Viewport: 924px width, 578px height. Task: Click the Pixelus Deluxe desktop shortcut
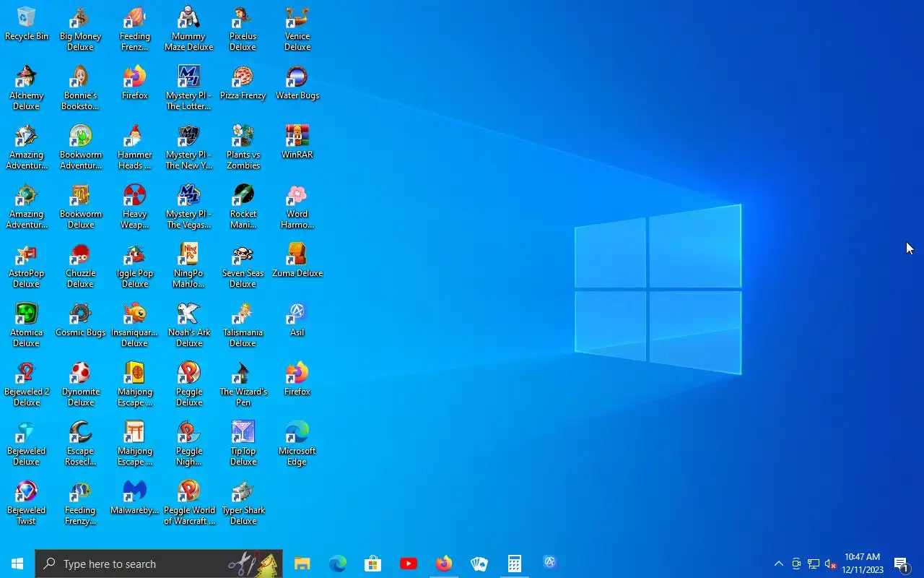click(x=243, y=29)
